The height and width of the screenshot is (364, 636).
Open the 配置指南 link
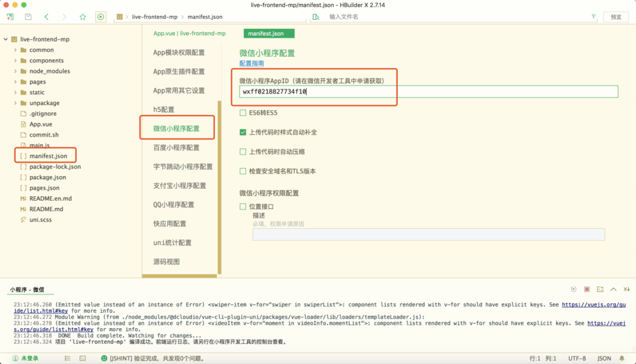[x=251, y=63]
